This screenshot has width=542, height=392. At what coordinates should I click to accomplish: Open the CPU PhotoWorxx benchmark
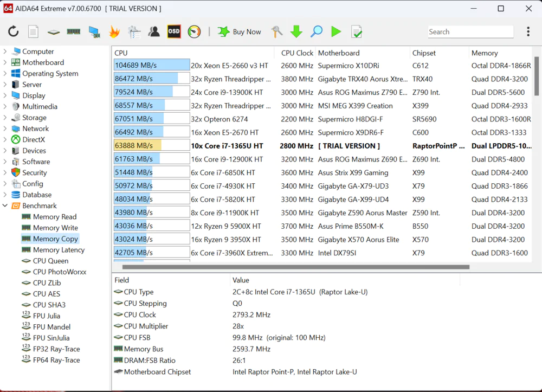click(x=60, y=272)
